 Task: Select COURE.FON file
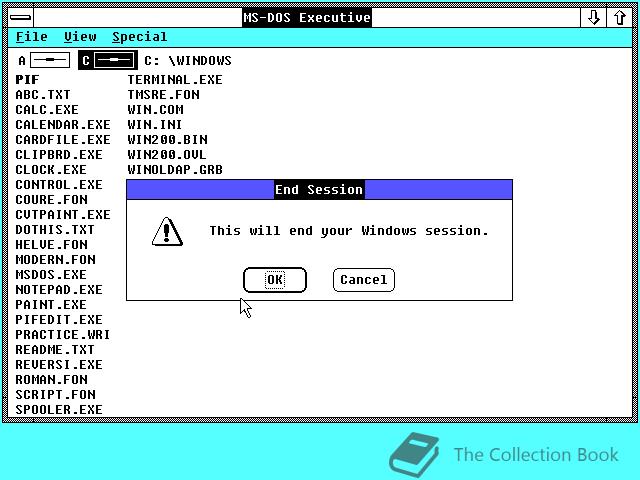coord(51,200)
